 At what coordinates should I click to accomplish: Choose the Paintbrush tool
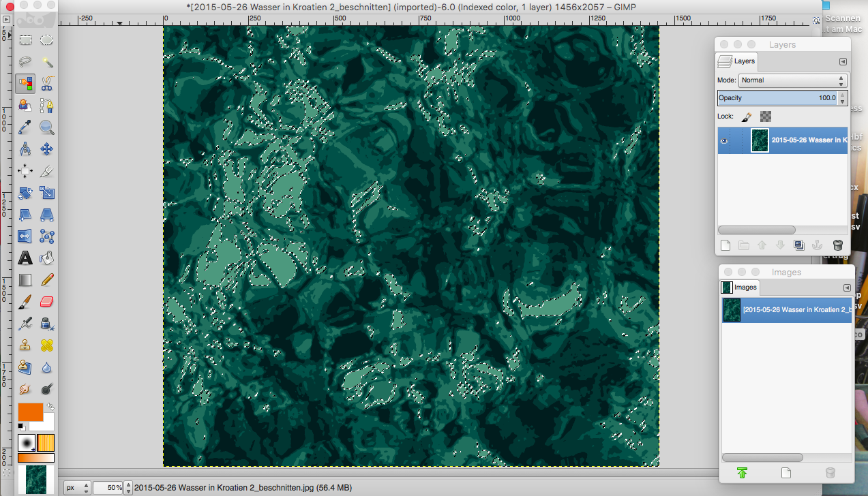25,302
